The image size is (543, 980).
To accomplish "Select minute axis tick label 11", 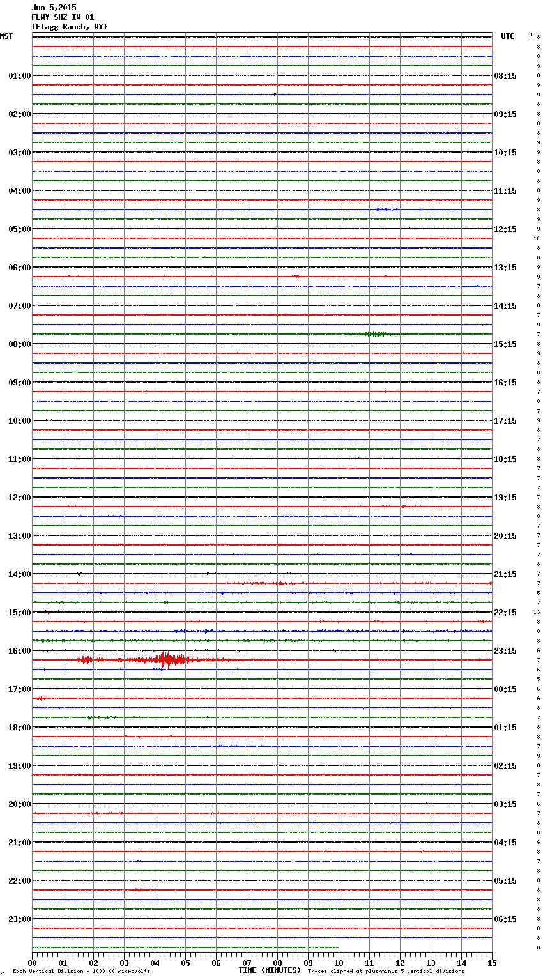I will (369, 963).
